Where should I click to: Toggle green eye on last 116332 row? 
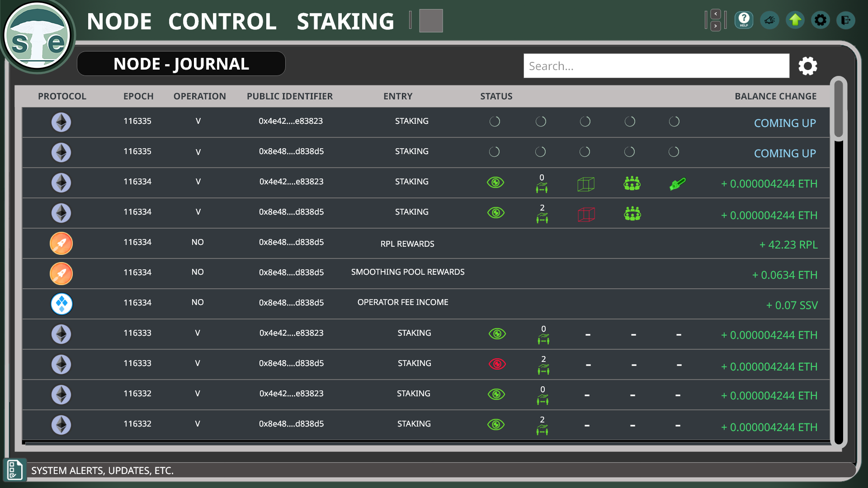pyautogui.click(x=496, y=424)
